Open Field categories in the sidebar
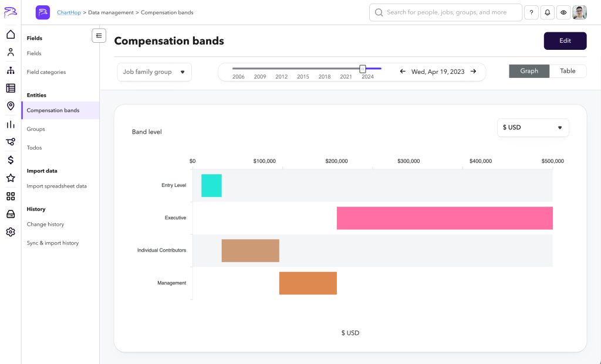 [46, 72]
